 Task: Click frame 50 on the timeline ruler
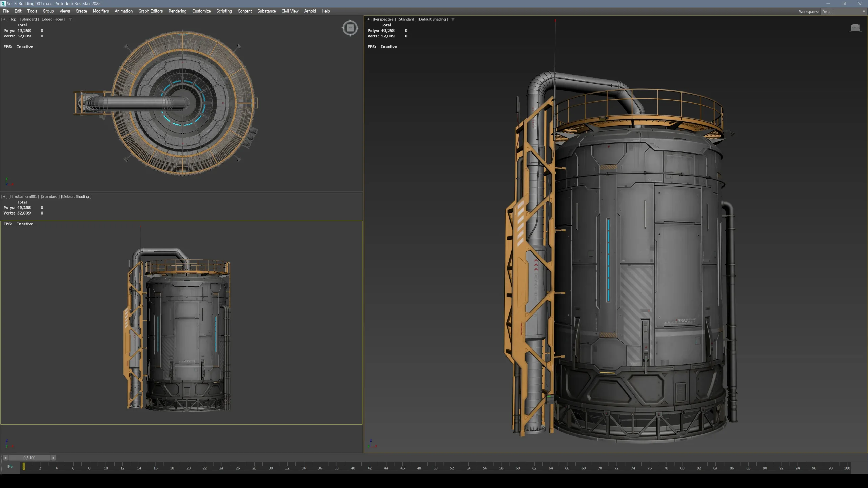435,468
